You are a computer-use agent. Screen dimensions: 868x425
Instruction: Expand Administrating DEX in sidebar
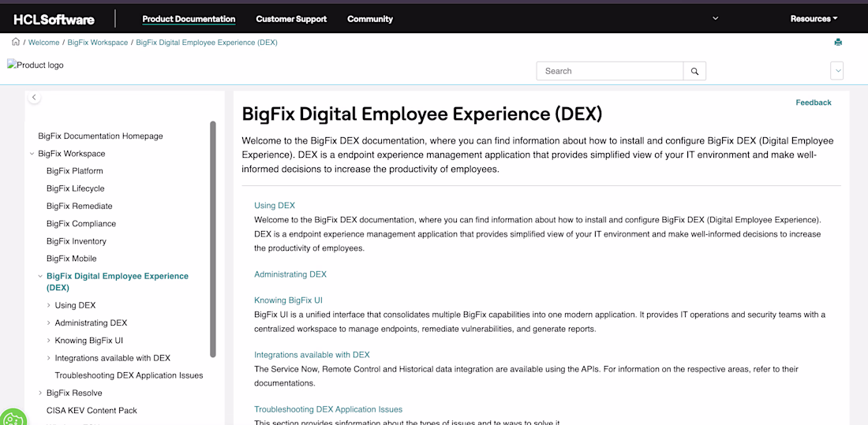click(49, 323)
